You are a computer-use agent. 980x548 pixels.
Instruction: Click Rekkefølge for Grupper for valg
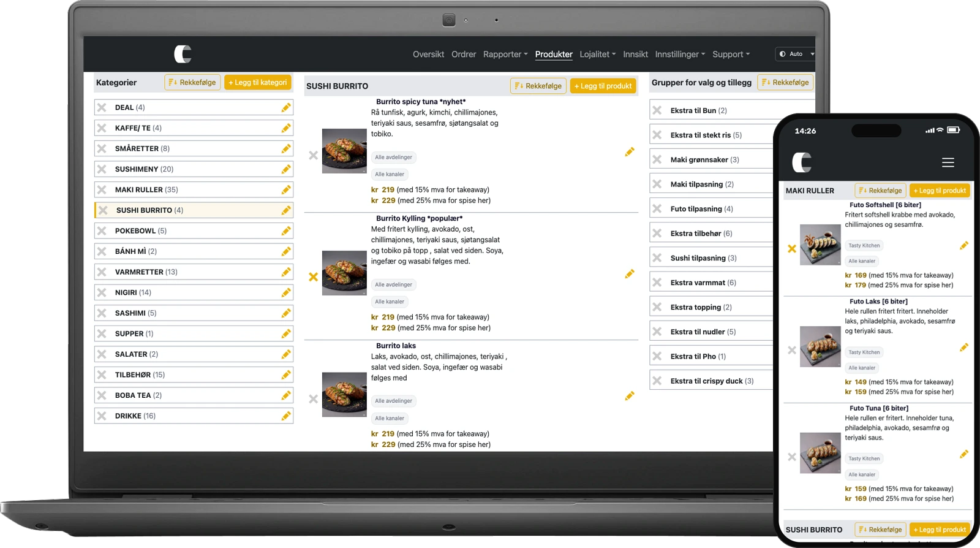(x=785, y=83)
